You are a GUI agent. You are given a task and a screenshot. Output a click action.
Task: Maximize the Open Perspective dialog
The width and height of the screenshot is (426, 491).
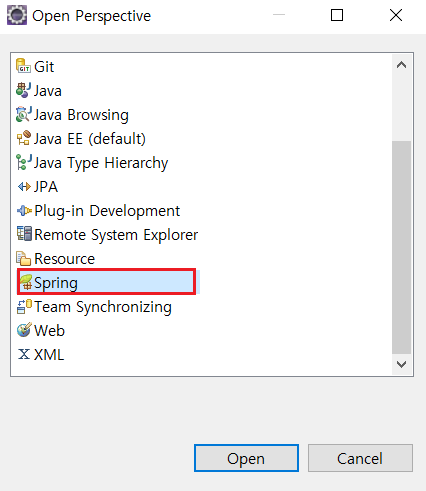click(337, 15)
